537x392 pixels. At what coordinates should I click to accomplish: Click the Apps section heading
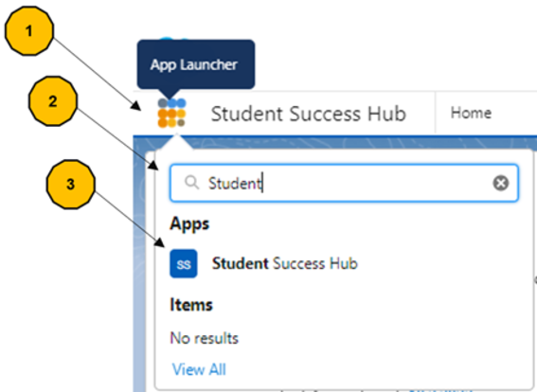tap(189, 224)
